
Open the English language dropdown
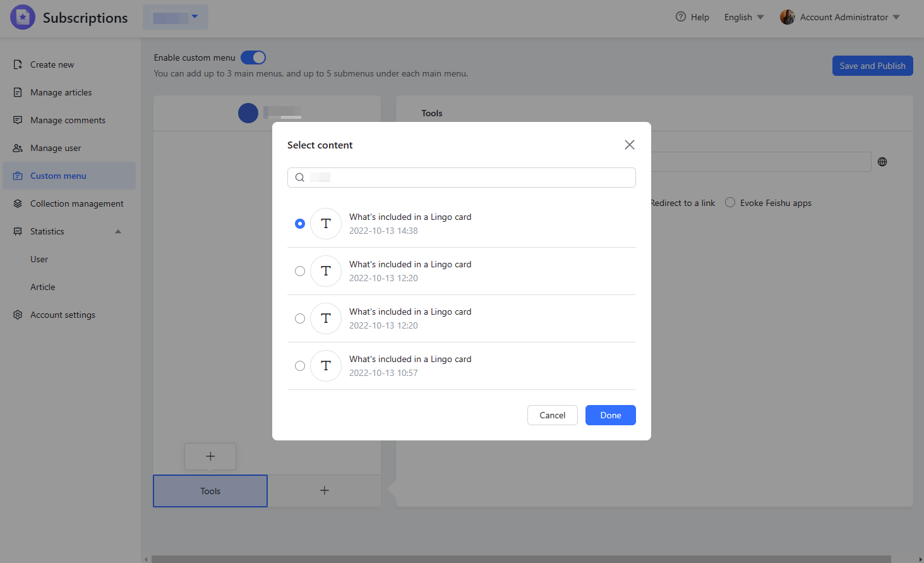point(743,17)
